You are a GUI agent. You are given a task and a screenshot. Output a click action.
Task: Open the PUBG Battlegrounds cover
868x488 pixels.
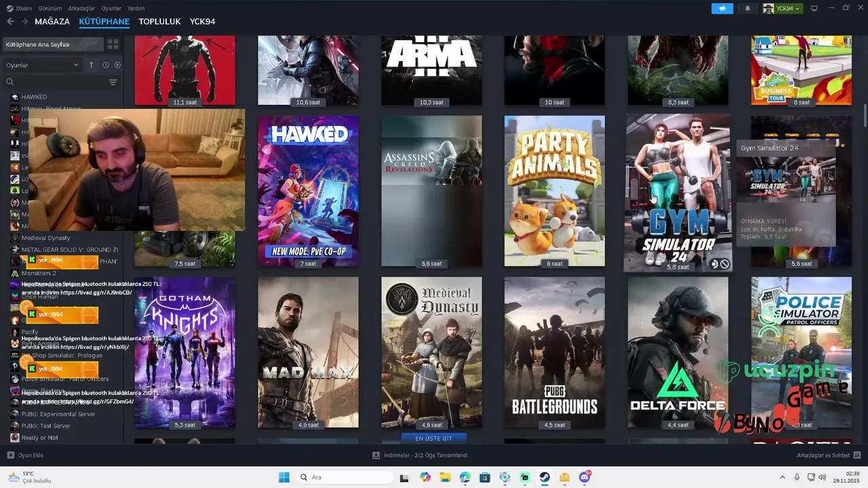pos(555,352)
